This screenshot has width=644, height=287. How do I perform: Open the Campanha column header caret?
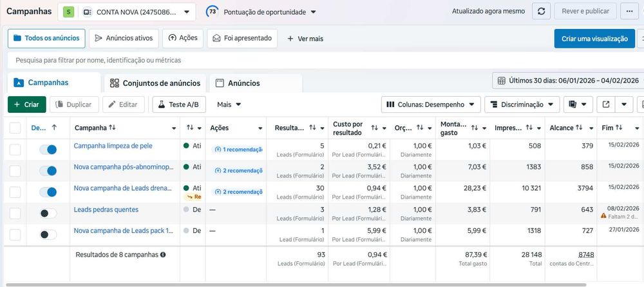click(x=174, y=128)
